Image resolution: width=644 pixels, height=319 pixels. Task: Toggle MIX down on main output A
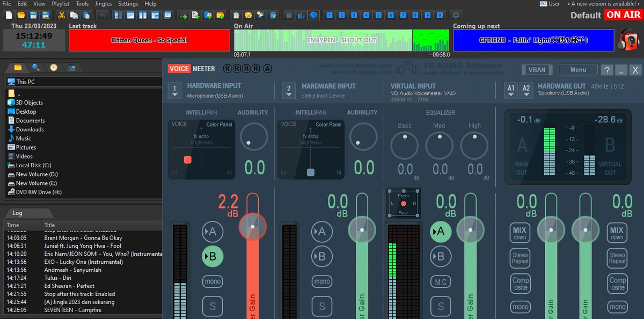pos(520,233)
